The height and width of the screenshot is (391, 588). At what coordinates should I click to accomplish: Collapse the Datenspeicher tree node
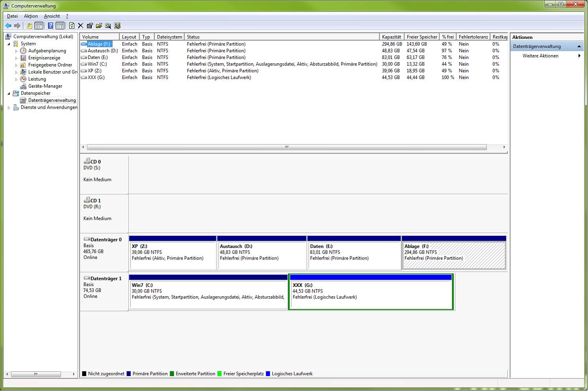(x=9, y=94)
